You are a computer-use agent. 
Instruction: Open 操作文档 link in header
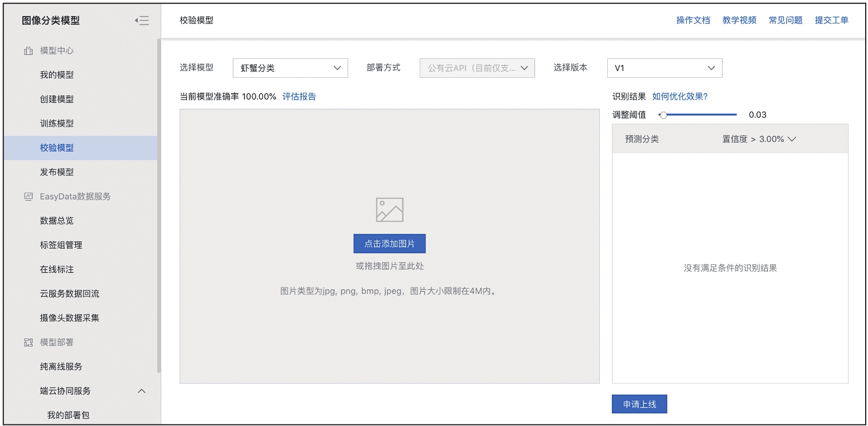pos(693,20)
